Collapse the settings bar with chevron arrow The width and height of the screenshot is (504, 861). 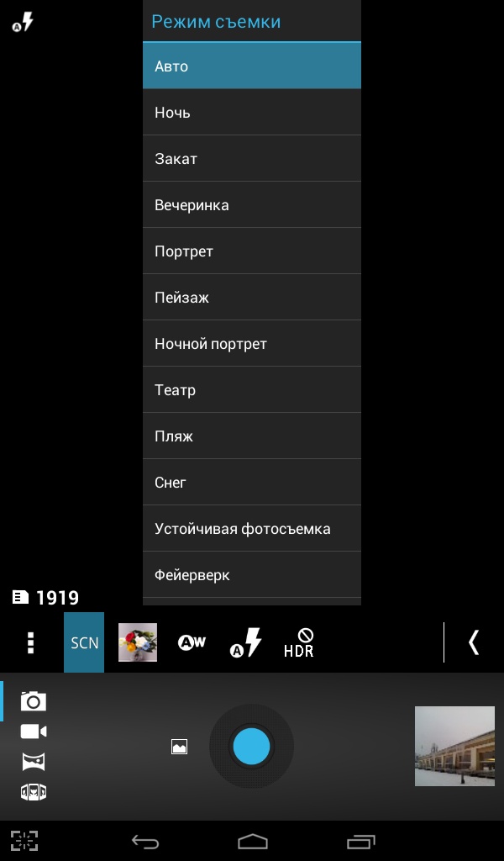pos(474,642)
